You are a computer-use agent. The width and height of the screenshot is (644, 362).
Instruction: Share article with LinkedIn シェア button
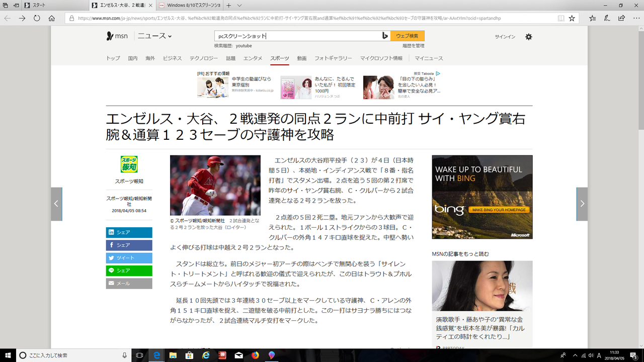point(129,232)
